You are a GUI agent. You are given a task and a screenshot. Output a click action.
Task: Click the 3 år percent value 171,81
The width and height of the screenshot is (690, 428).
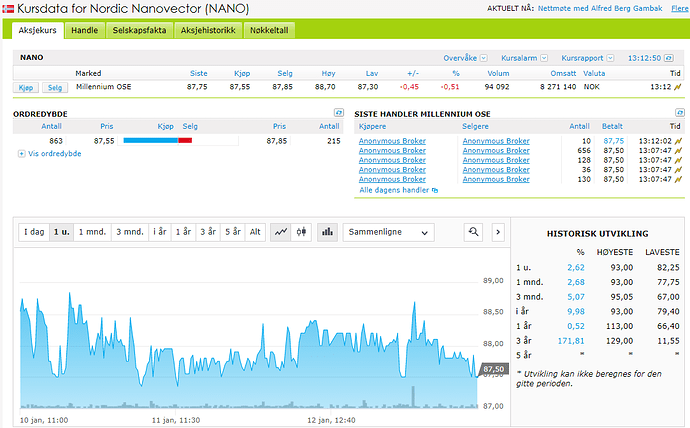point(571,341)
